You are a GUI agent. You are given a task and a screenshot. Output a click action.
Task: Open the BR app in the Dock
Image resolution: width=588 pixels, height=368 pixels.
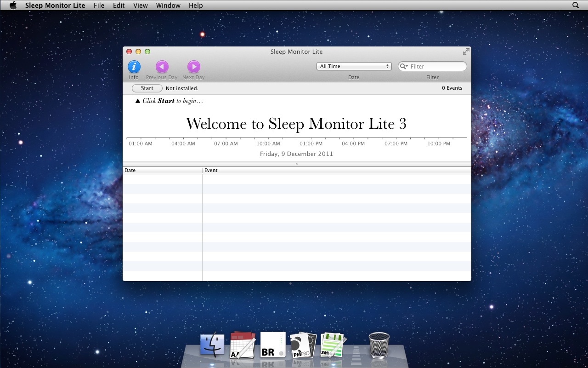[x=273, y=345]
